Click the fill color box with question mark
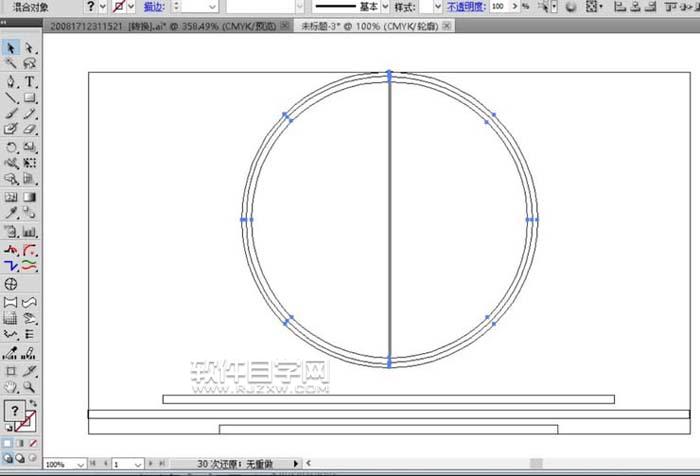The height and width of the screenshot is (476, 700). 15,410
